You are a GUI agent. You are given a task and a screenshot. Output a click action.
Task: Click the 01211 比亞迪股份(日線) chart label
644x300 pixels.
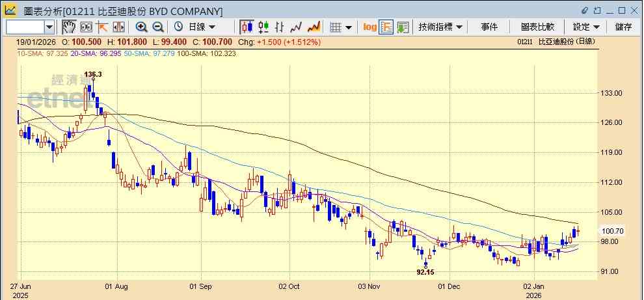click(x=556, y=42)
